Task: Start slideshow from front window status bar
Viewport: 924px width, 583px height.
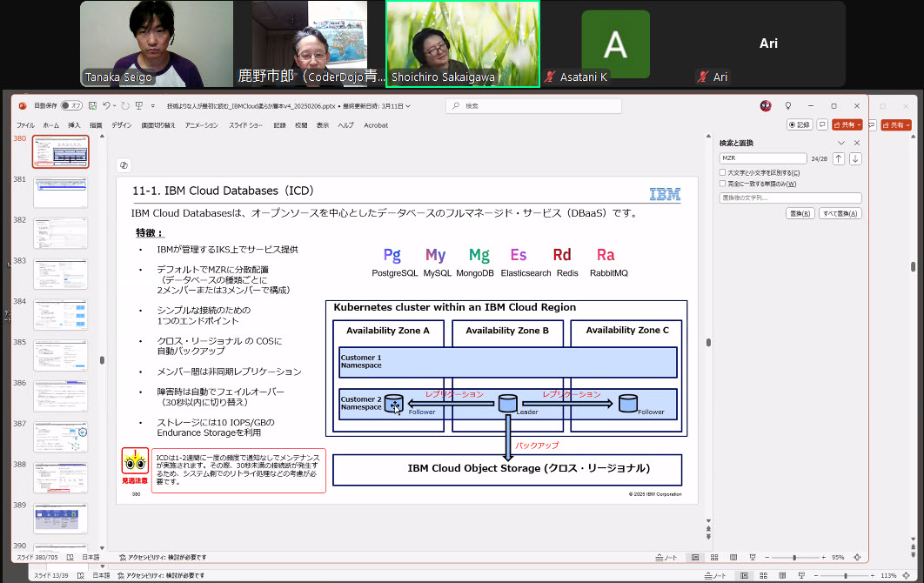Action: (x=753, y=557)
